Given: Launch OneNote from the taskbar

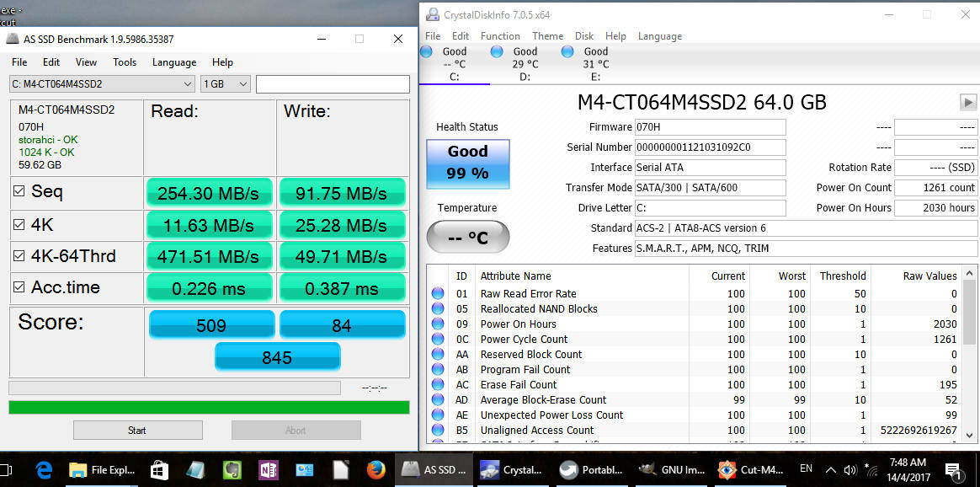Looking at the screenshot, I should 268,469.
